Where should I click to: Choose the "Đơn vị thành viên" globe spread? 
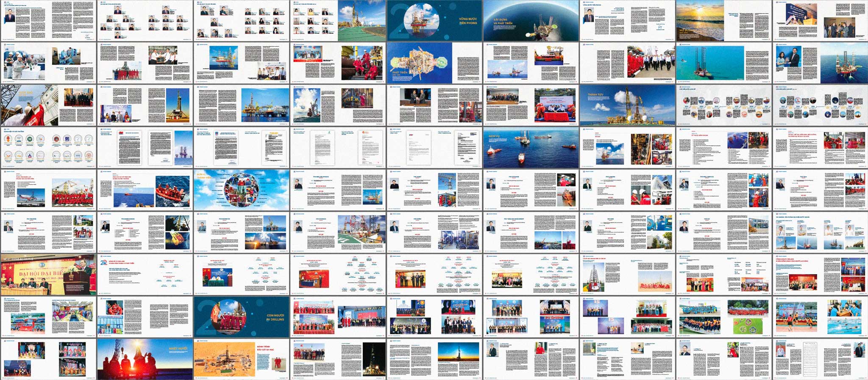tap(241, 190)
